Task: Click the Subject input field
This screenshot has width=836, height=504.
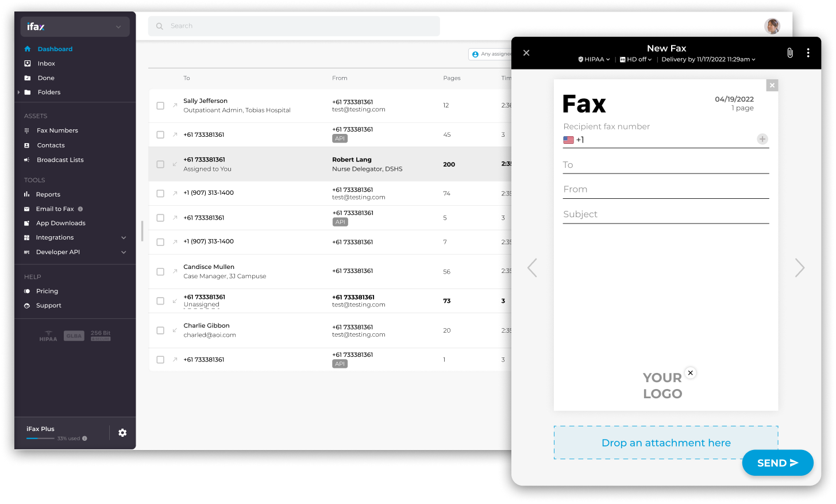Action: [665, 214]
